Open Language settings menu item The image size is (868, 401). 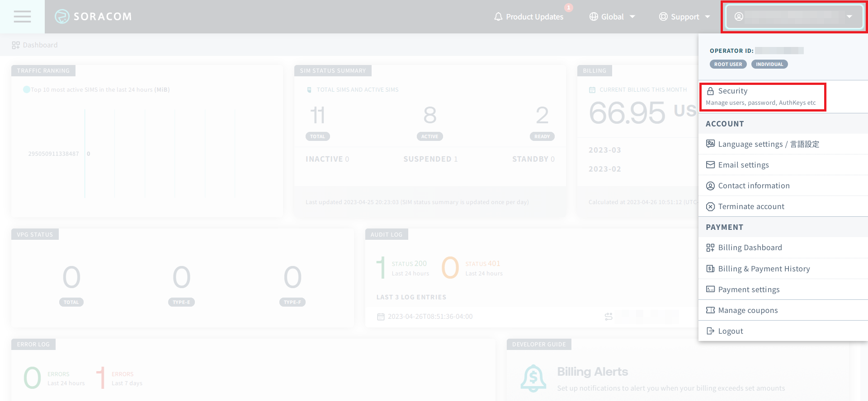pos(768,144)
